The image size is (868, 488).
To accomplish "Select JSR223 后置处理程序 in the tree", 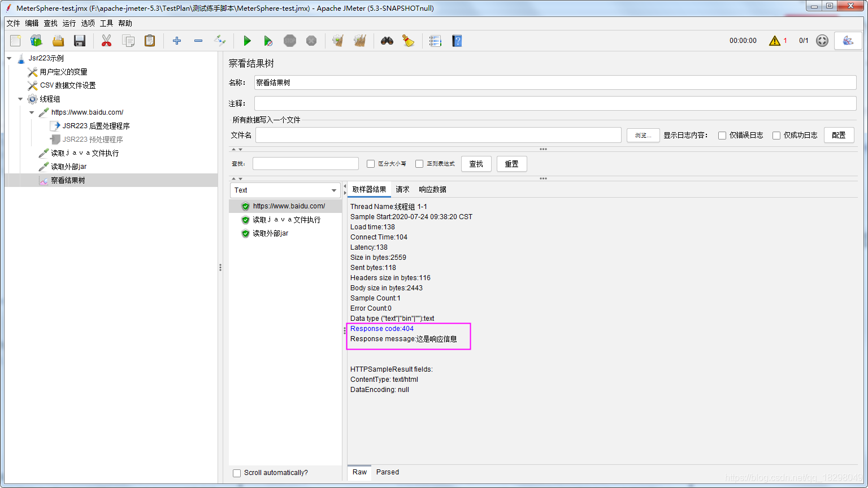I will click(x=96, y=126).
